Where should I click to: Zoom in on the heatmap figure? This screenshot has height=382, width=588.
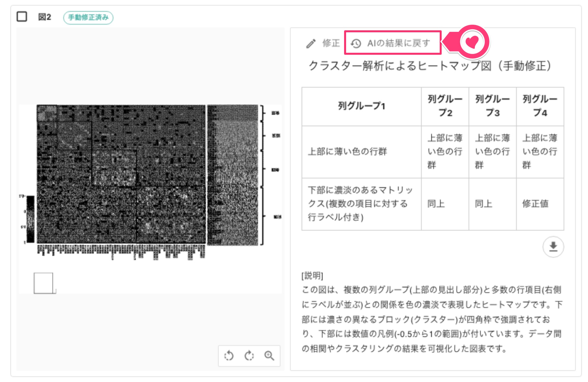(x=269, y=356)
